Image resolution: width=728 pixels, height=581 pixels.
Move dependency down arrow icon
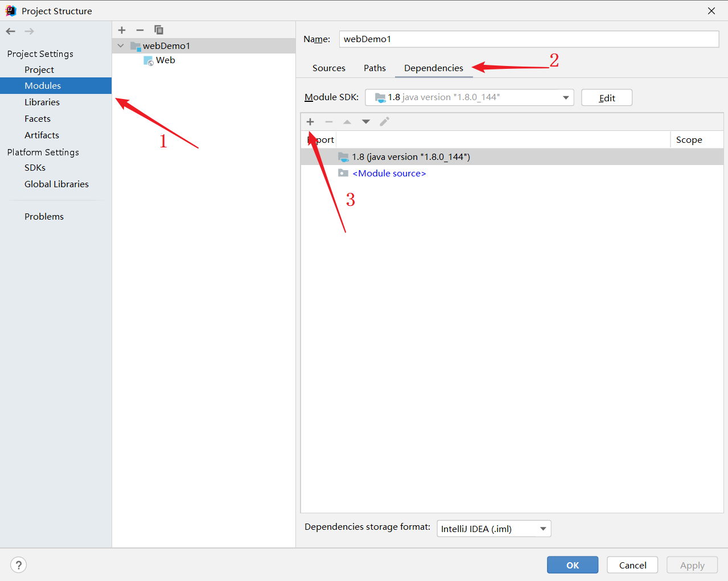366,122
